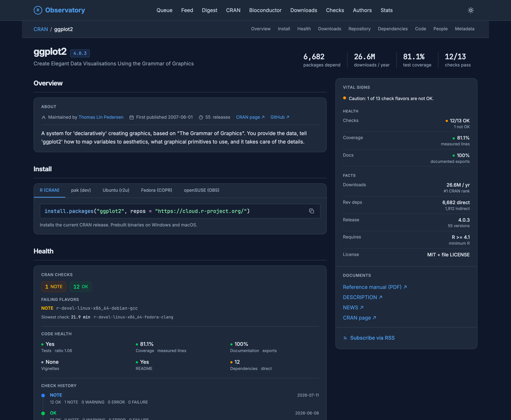
Task: Click the maintainer person icon
Action: click(x=43, y=117)
